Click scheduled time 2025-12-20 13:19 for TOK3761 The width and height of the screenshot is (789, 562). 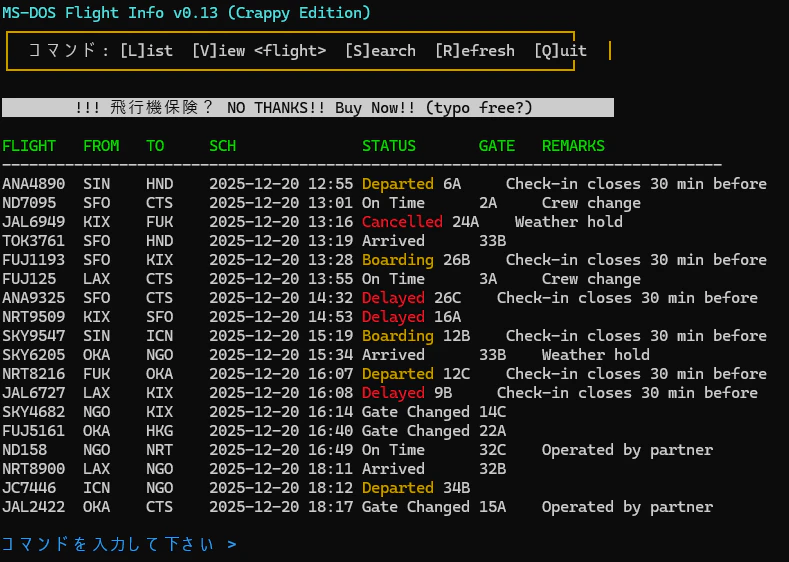281,241
